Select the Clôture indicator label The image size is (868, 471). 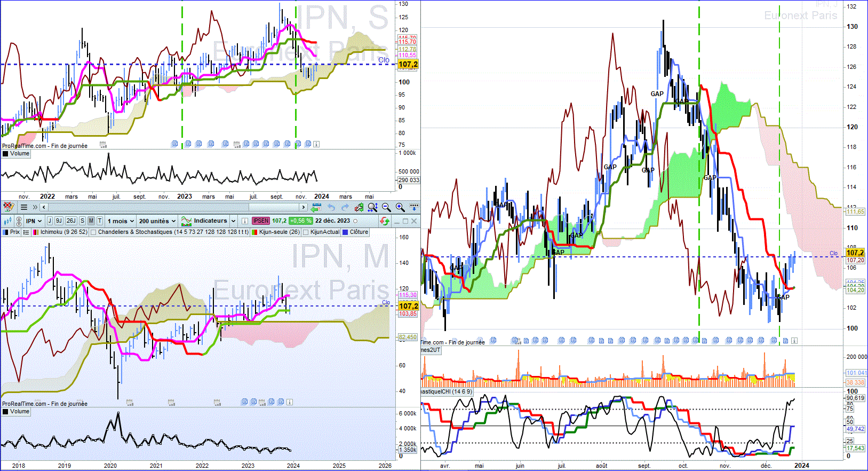[x=359, y=232]
